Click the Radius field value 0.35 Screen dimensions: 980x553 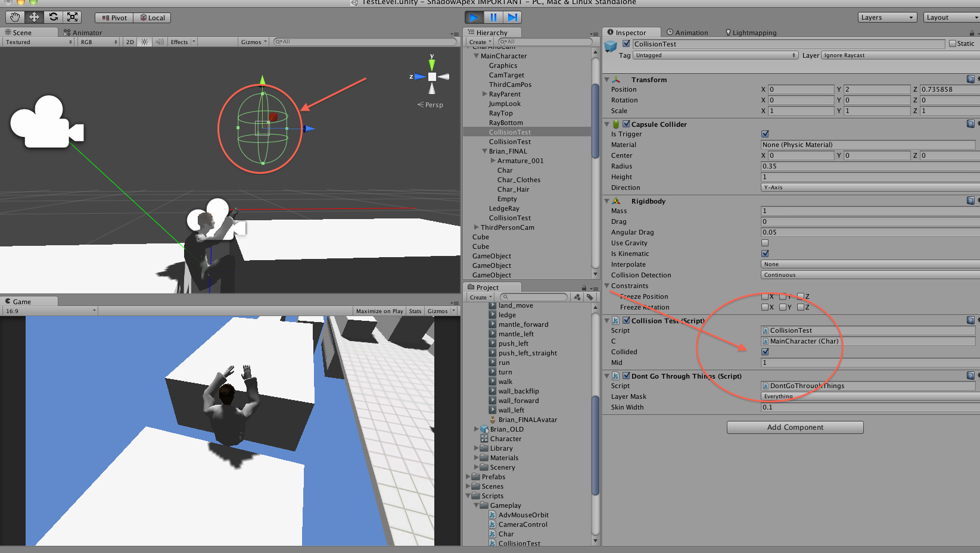870,166
